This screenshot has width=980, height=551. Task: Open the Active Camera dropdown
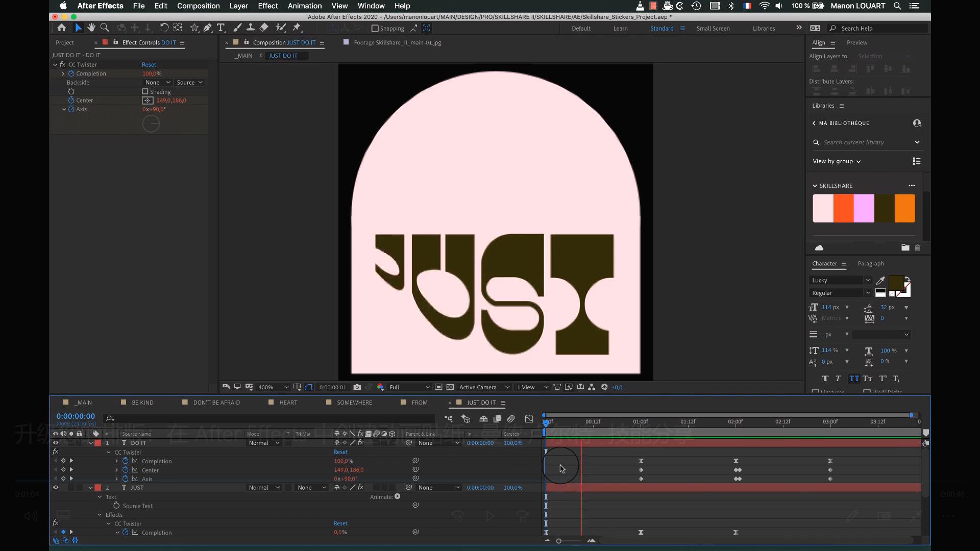pos(484,387)
